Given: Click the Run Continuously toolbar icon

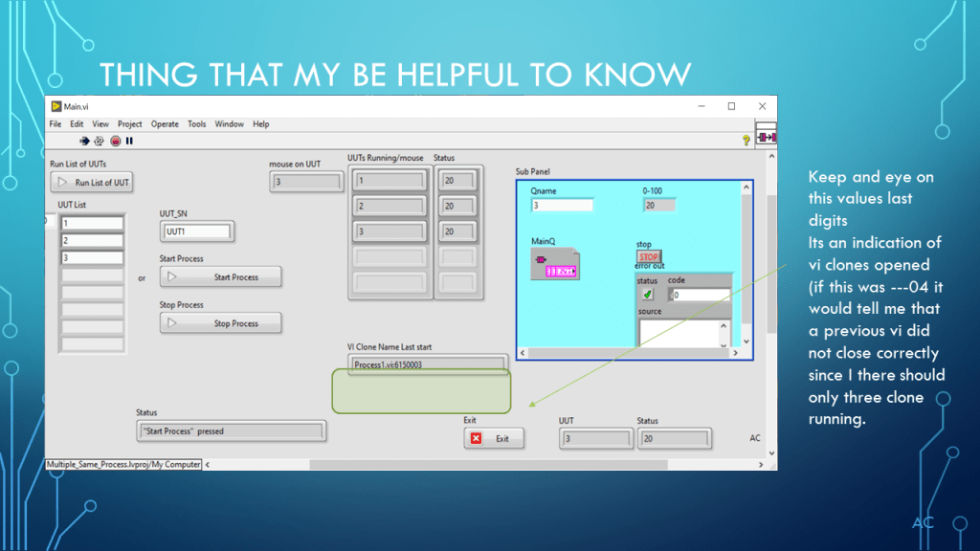Looking at the screenshot, I should (x=99, y=141).
